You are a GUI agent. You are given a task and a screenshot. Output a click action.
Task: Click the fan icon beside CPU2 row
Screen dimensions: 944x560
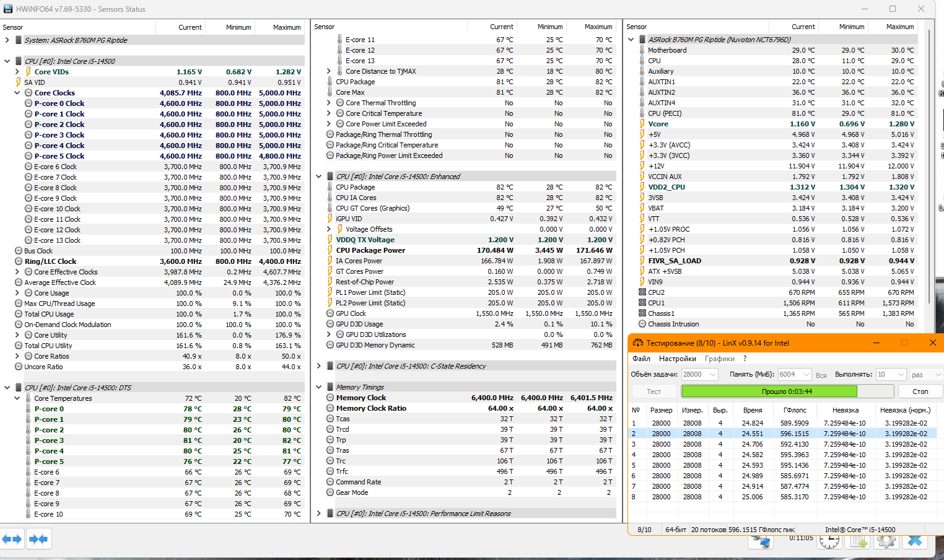click(x=642, y=292)
